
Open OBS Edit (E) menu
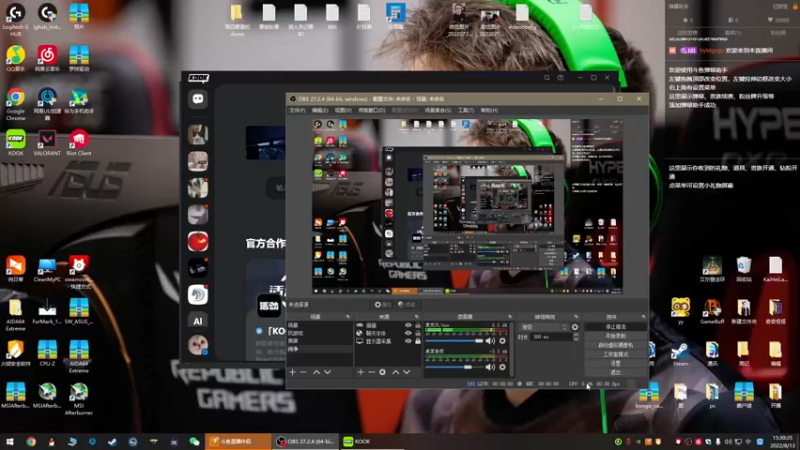(x=320, y=110)
